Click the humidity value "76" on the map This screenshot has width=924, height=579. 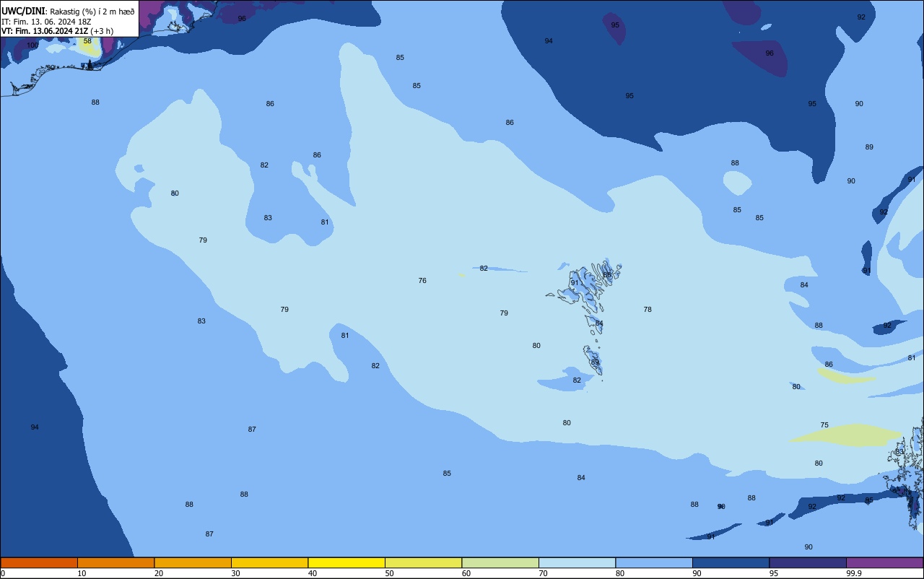click(x=422, y=281)
